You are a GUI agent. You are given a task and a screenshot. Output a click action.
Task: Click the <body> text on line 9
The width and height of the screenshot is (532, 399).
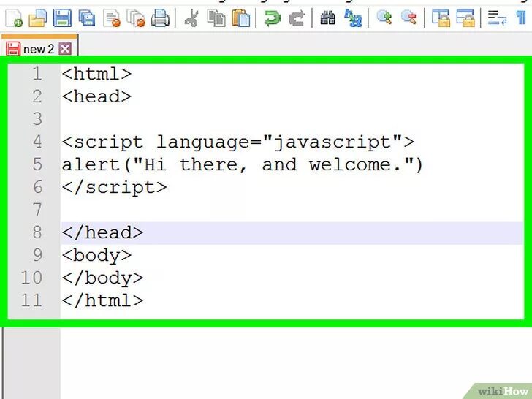coord(96,256)
